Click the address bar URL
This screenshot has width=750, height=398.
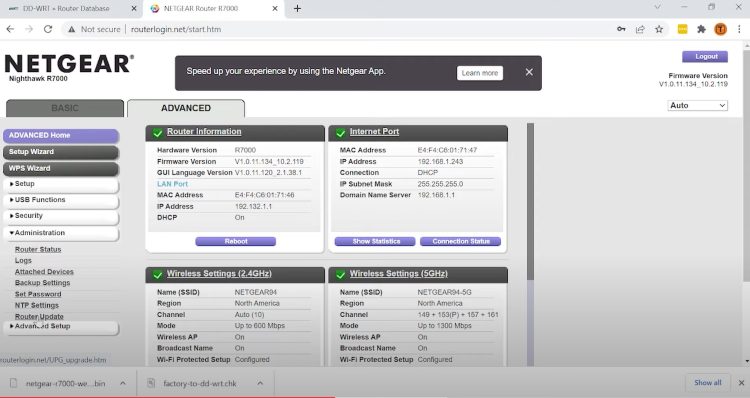point(176,29)
